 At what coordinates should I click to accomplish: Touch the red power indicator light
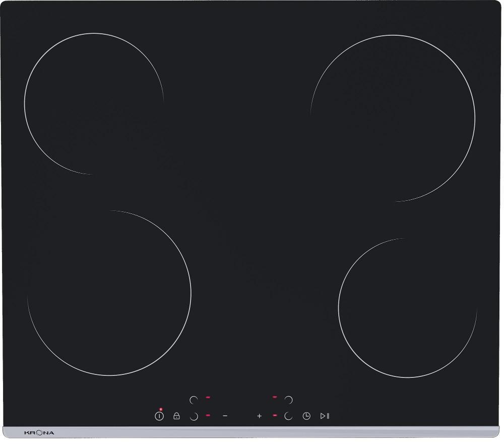click(160, 409)
